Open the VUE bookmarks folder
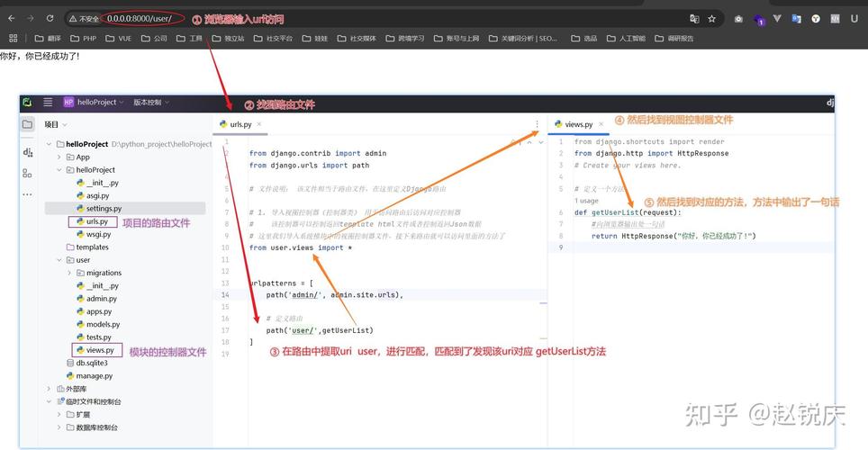 [x=119, y=38]
